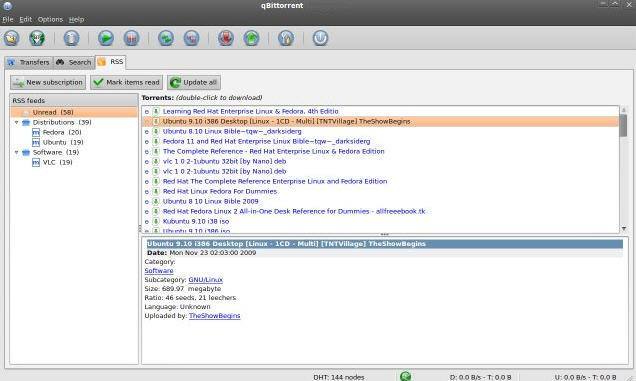The height and width of the screenshot is (381, 636).
Task: Click the qBittorrent app icon in title bar
Action: tap(7, 5)
